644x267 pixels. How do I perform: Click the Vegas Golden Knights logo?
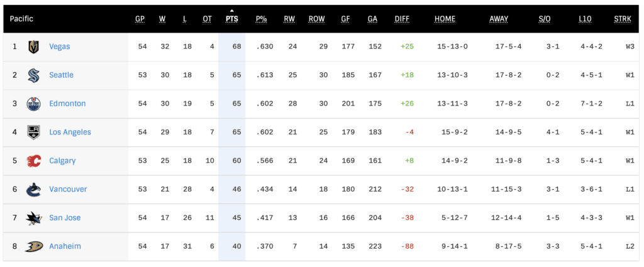[x=33, y=47]
